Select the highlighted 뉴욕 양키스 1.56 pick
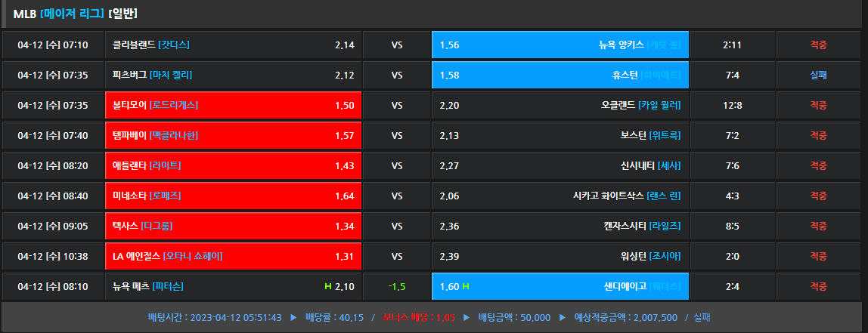This screenshot has height=333, width=868. 560,45
